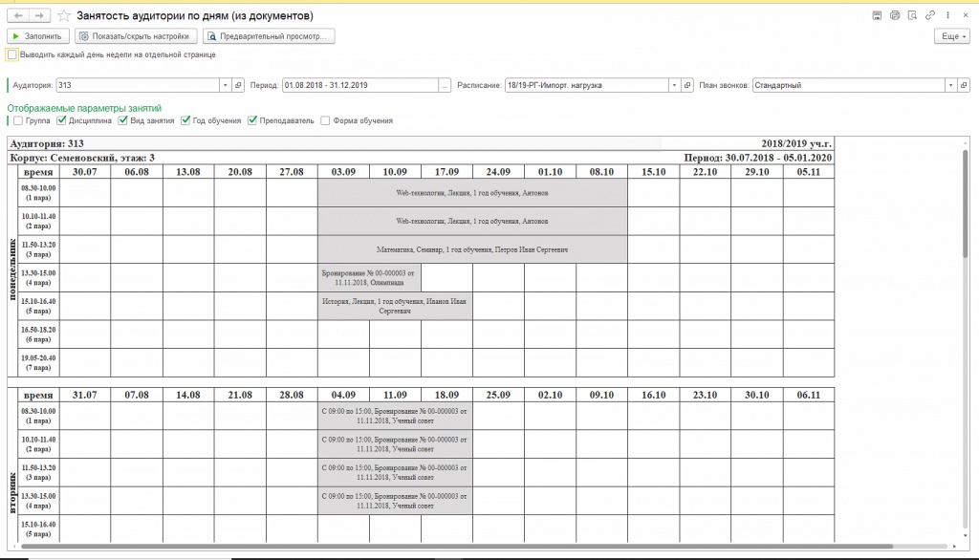
Task: Expand the Аудитория dropdown list
Action: (227, 85)
